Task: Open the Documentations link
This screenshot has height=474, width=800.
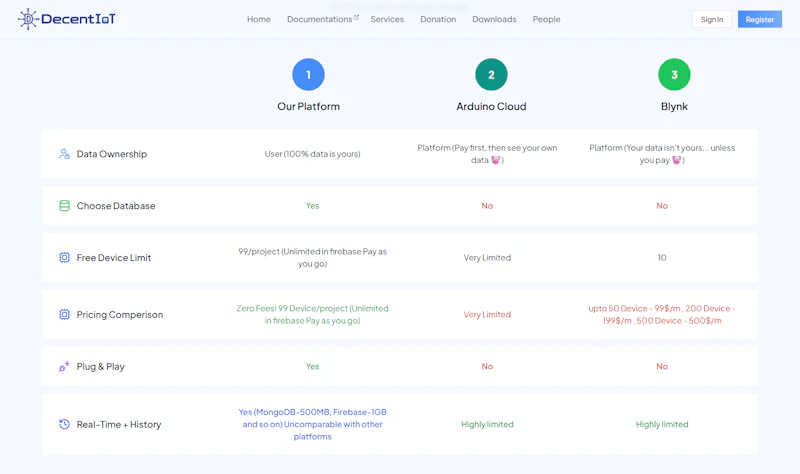Action: coord(319,19)
